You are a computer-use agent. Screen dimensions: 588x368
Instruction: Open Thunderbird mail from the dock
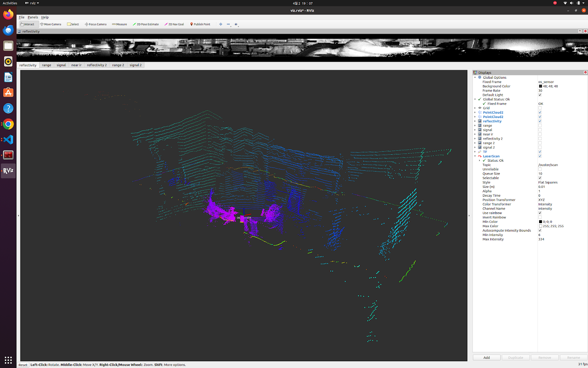(x=8, y=30)
